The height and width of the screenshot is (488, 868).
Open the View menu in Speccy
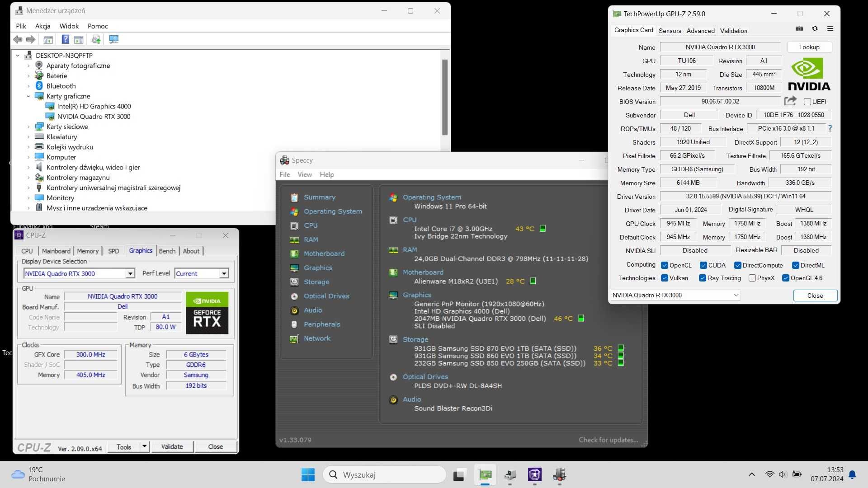coord(304,174)
